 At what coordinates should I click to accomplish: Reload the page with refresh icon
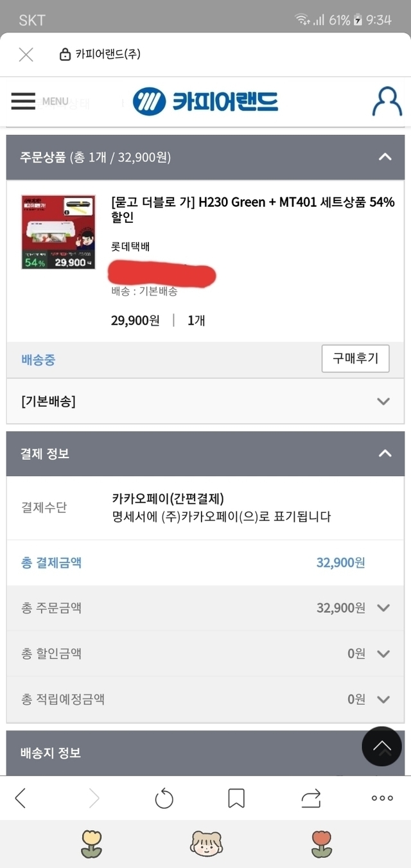[x=164, y=798]
